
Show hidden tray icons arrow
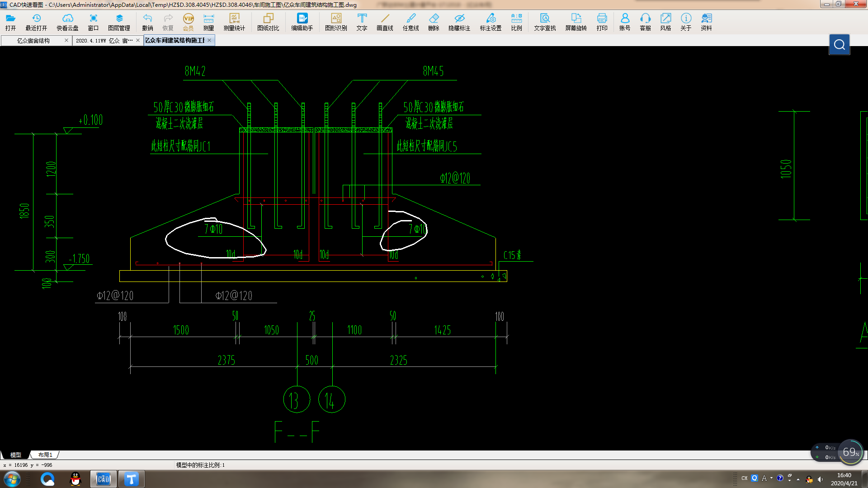tap(798, 479)
